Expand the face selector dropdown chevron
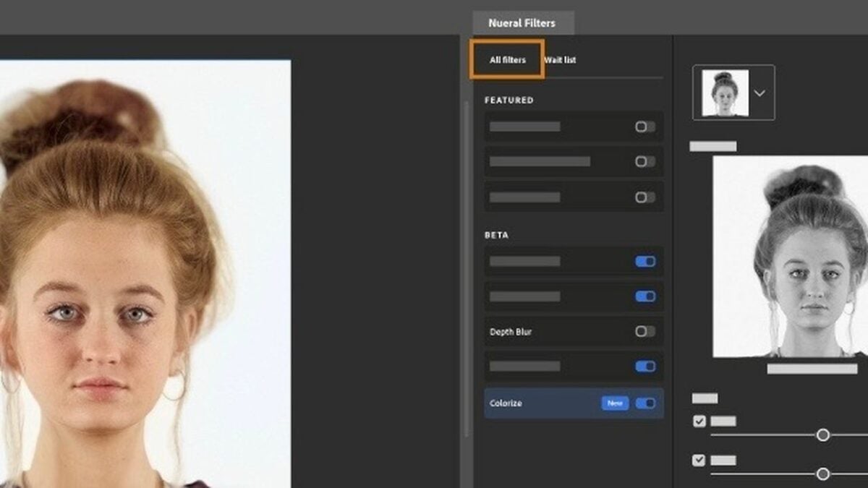The width and height of the screenshot is (868, 488). (x=759, y=93)
